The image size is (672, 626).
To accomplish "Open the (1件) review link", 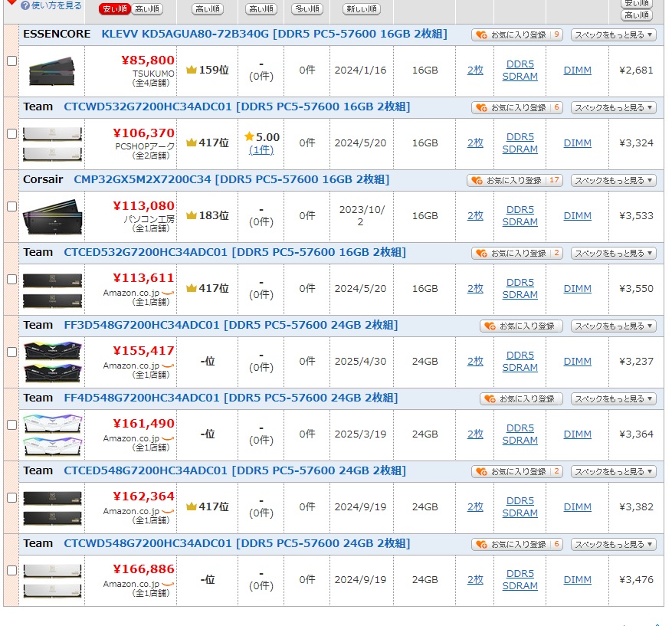I will click(x=261, y=149).
